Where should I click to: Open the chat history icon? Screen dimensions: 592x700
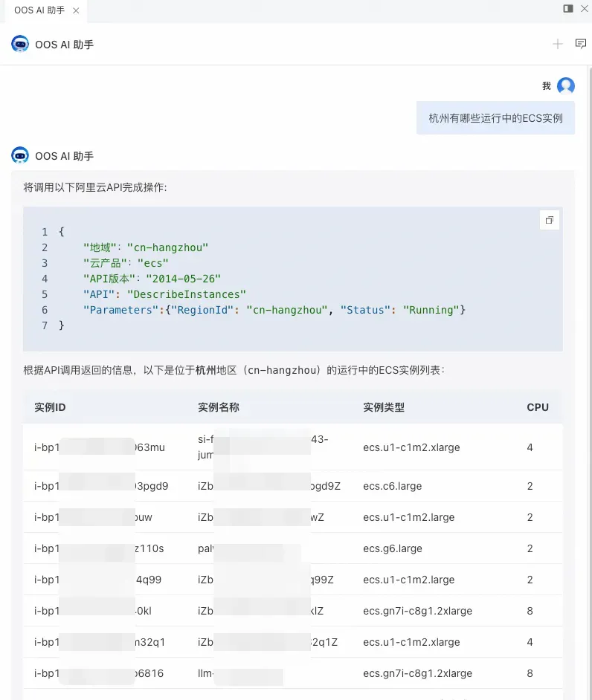click(x=580, y=44)
